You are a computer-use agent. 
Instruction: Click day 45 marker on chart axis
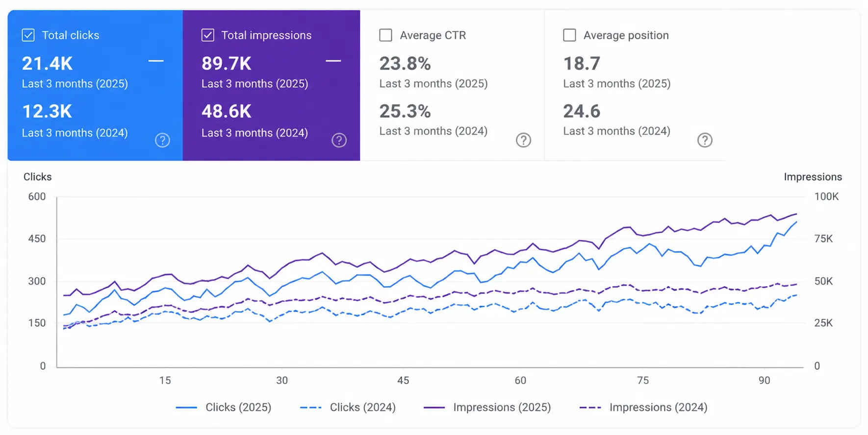[403, 381]
